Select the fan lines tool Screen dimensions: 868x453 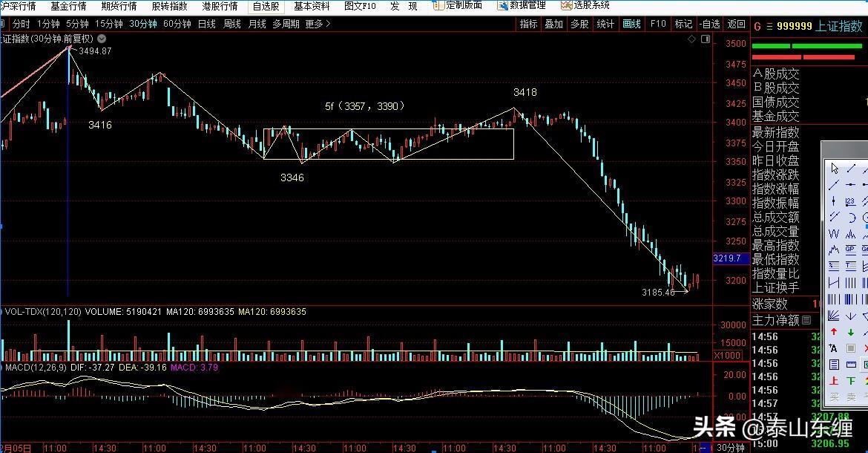point(834,316)
